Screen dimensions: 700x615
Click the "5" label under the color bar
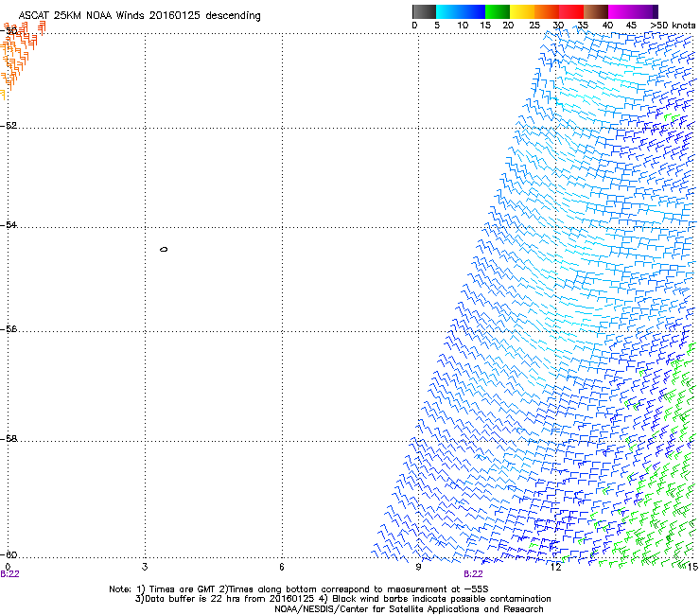437,26
